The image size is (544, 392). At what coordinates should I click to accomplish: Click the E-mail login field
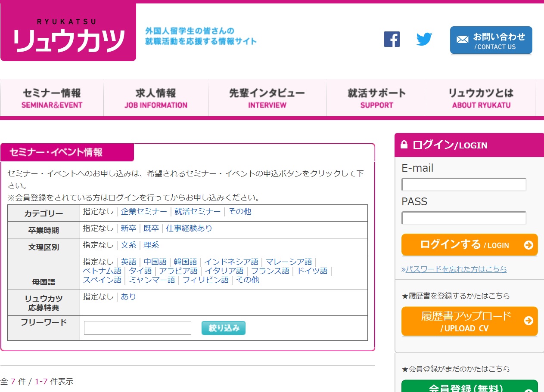pos(463,185)
